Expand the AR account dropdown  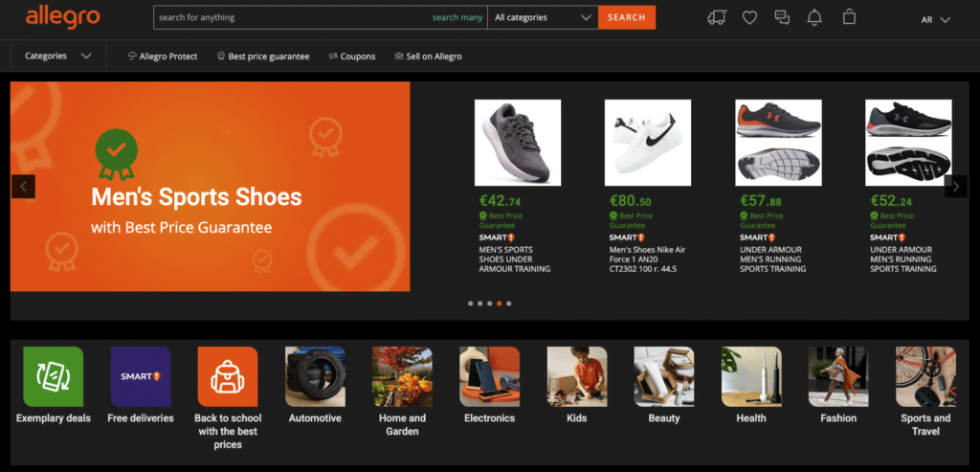point(935,20)
